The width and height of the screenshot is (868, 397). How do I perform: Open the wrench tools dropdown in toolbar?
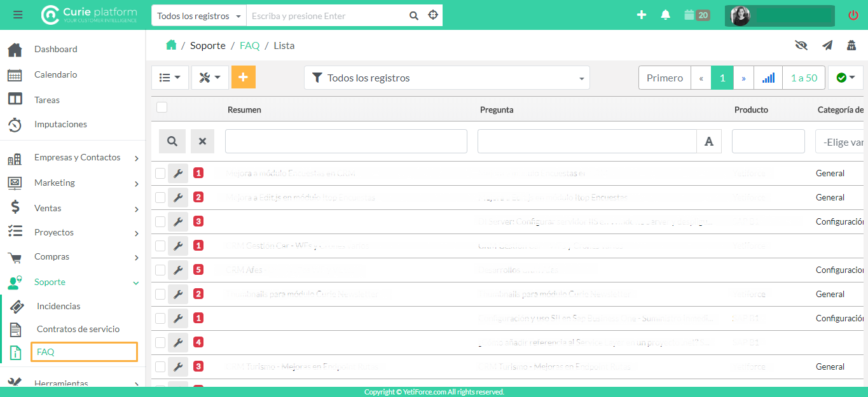click(210, 78)
